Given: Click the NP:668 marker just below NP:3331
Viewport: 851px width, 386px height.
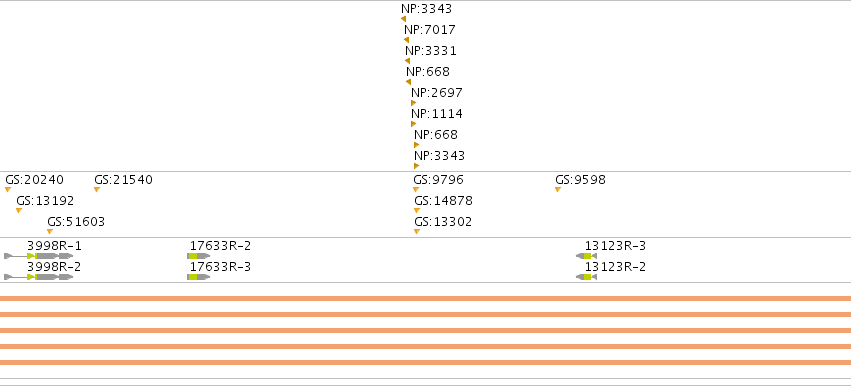Looking at the screenshot, I should click(x=408, y=82).
